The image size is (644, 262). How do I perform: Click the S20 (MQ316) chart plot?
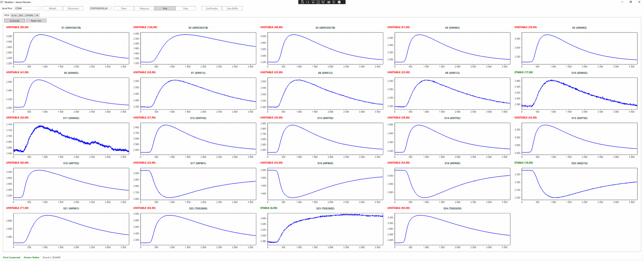(580, 184)
